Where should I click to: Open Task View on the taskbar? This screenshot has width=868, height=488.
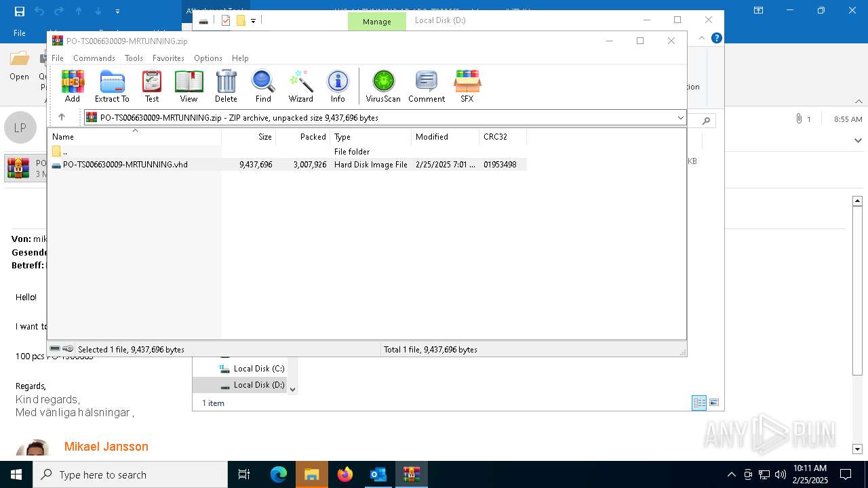pyautogui.click(x=244, y=474)
